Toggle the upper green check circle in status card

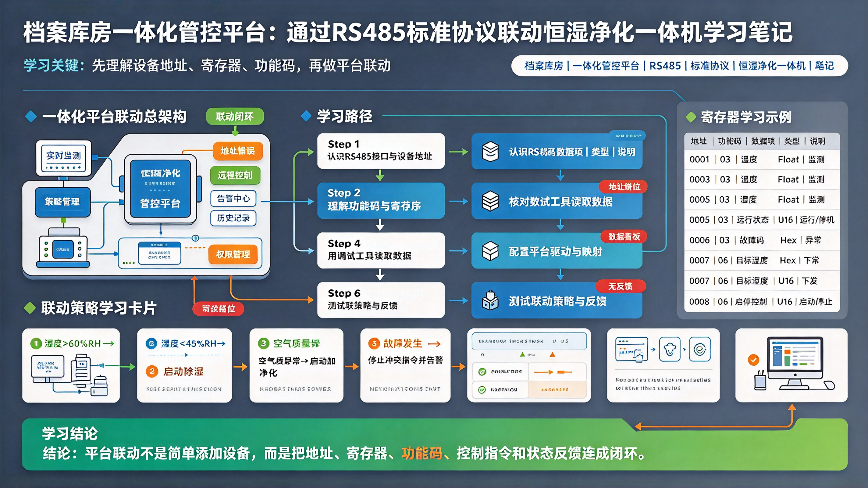pyautogui.click(x=482, y=372)
